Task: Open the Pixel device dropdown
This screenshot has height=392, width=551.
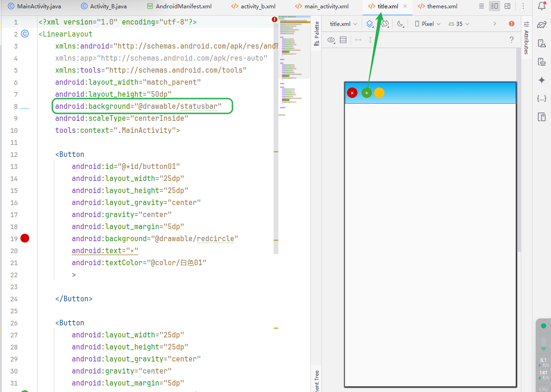Action: click(x=428, y=24)
